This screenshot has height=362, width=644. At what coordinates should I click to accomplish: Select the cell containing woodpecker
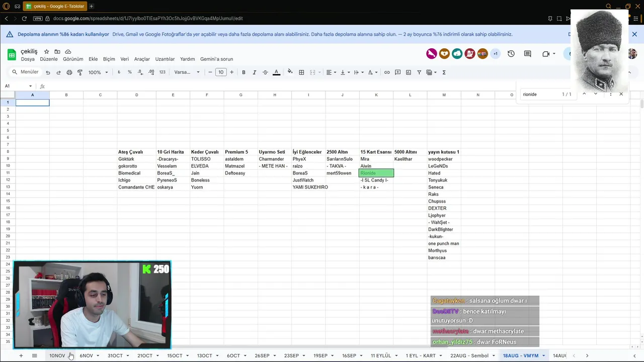pyautogui.click(x=444, y=159)
